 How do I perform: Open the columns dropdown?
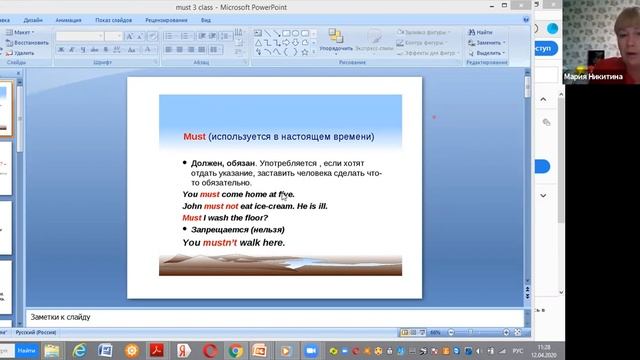coord(215,49)
